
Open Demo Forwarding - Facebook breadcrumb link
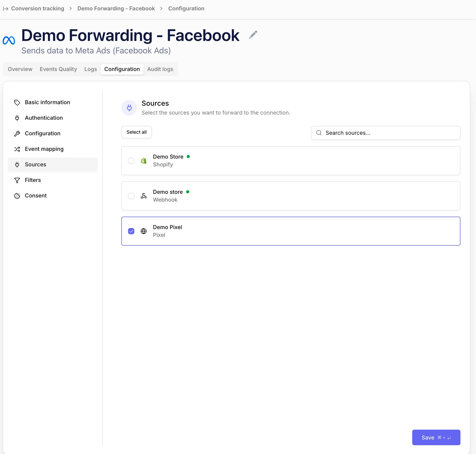click(116, 9)
